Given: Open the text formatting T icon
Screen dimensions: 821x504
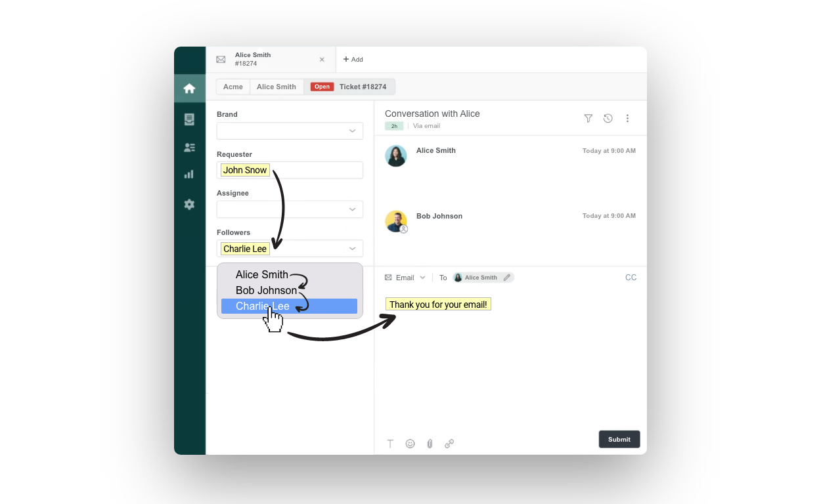Looking at the screenshot, I should point(390,444).
